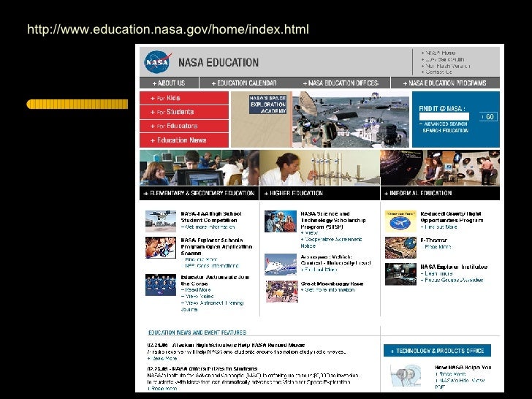The height and width of the screenshot is (399, 532).
Task: Open Cooperative Agreement Notice link
Action: 331,243
